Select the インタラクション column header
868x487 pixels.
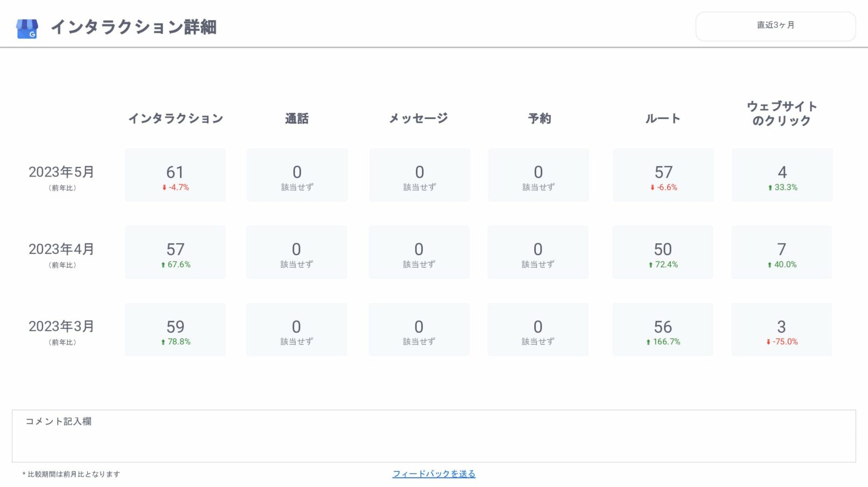176,118
